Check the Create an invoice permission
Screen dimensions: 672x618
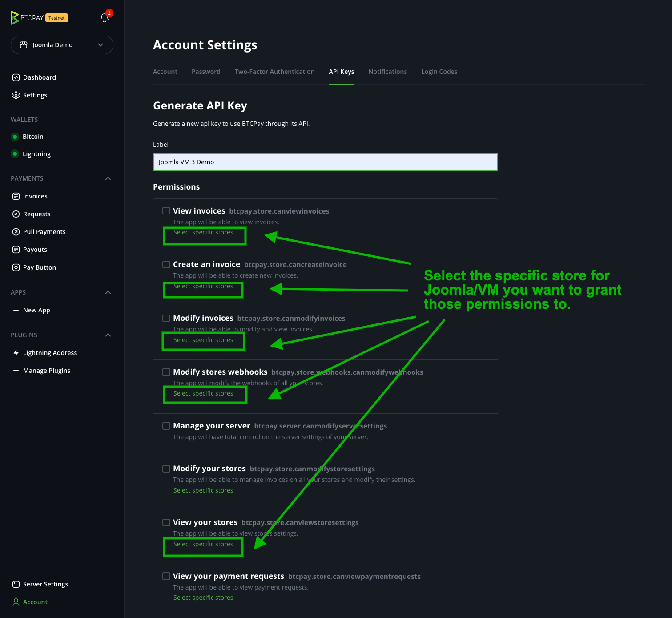(x=166, y=264)
